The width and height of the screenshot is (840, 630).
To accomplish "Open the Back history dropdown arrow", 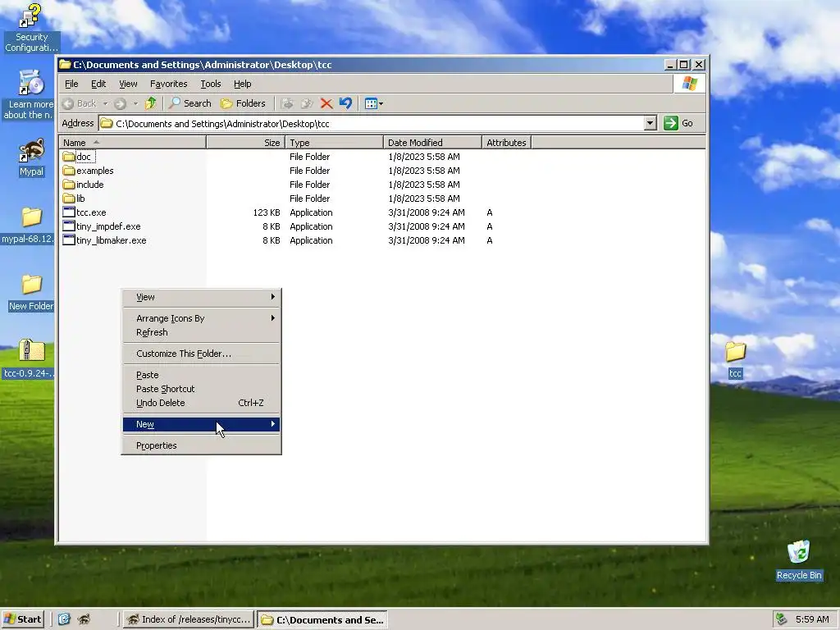I will coord(106,103).
